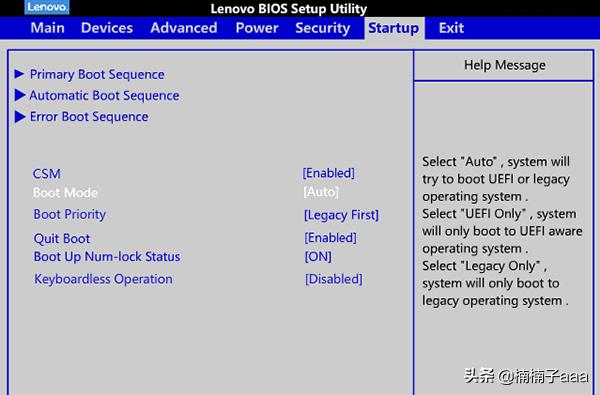Toggle the CSM Enabled value
The width and height of the screenshot is (600, 395).
329,173
